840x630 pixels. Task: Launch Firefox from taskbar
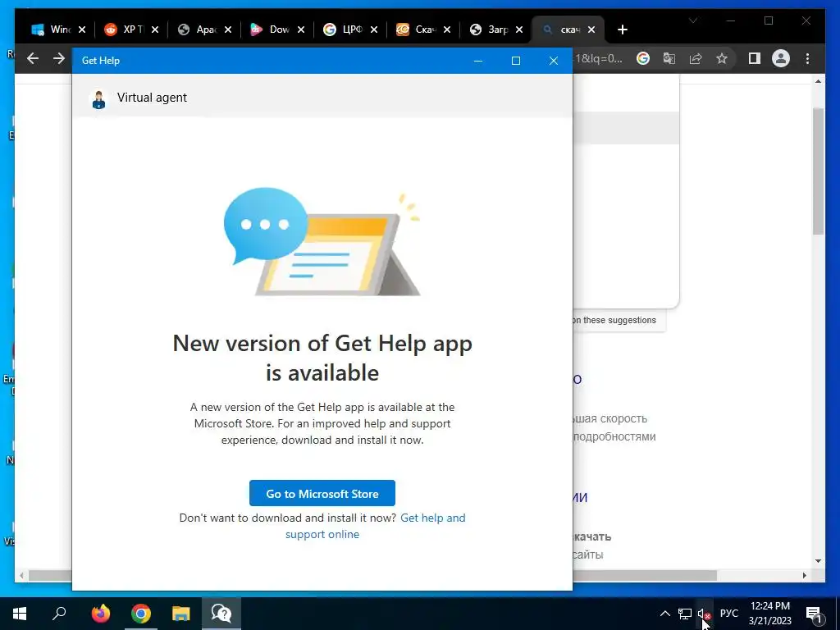[x=100, y=614]
